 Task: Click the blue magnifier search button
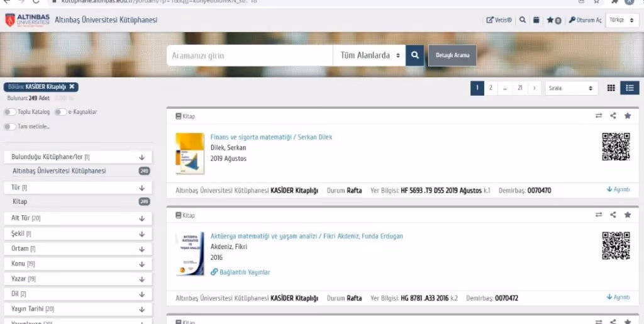tap(415, 55)
